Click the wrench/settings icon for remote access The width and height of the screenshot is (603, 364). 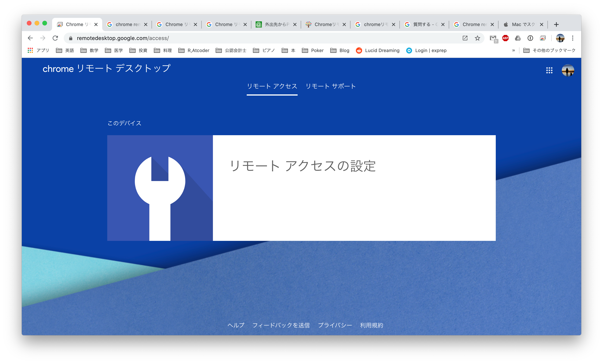160,188
